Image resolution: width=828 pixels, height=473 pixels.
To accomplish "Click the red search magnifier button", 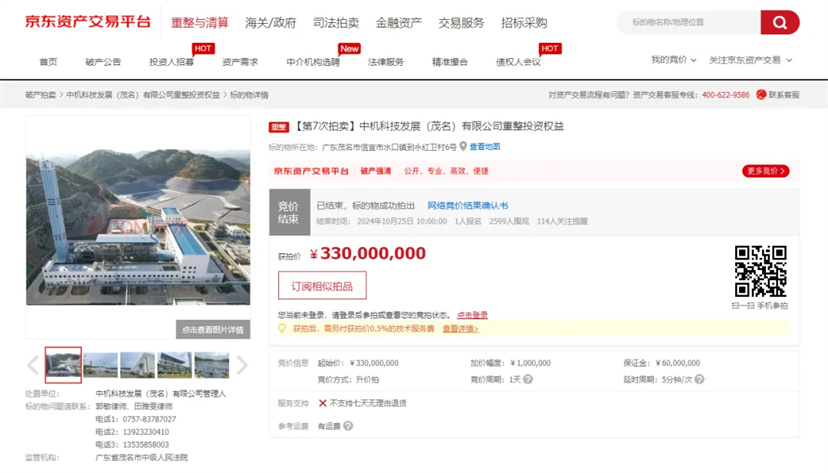I will click(779, 22).
